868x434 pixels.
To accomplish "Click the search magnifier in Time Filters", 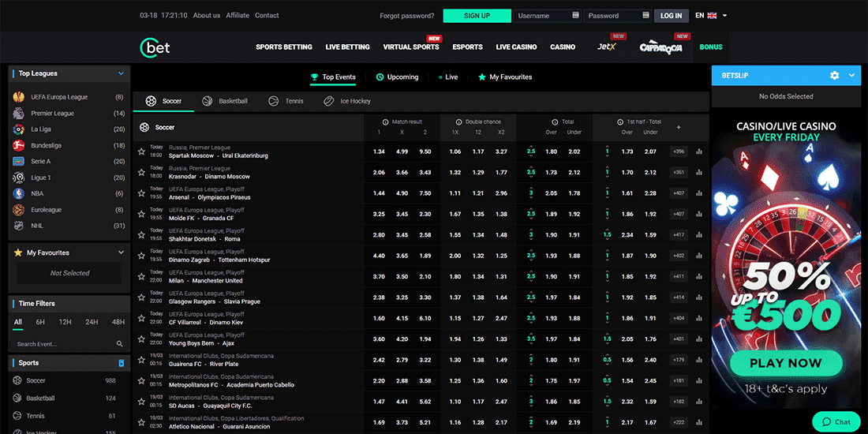I will (x=120, y=344).
